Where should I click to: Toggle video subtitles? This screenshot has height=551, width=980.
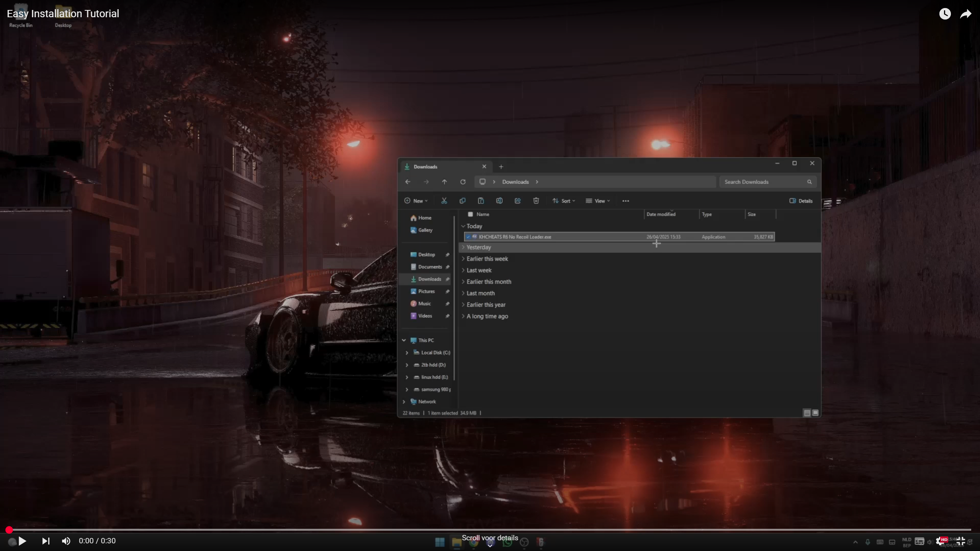pyautogui.click(x=919, y=541)
